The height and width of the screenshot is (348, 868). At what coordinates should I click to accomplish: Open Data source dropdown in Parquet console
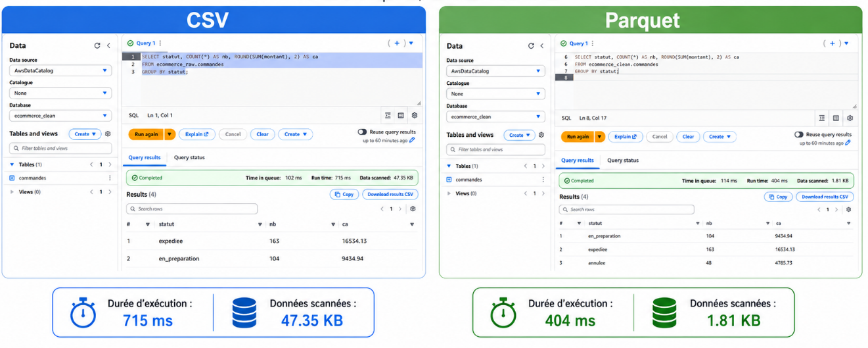point(495,70)
